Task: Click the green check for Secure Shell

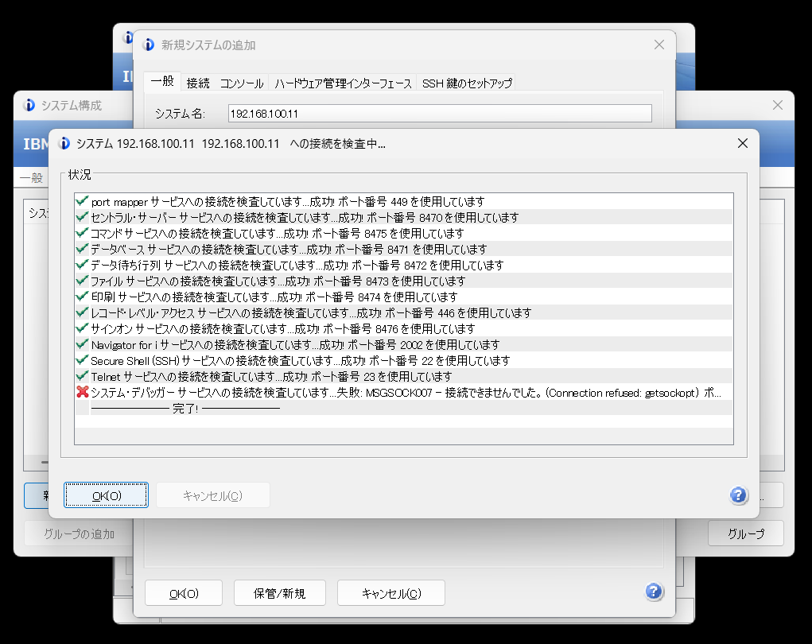Action: click(x=82, y=360)
